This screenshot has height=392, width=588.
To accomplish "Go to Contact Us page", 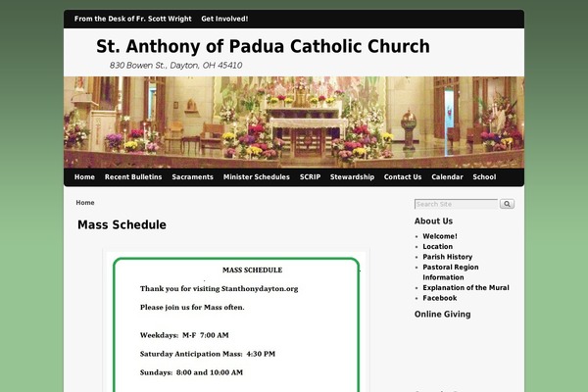I will [403, 177].
